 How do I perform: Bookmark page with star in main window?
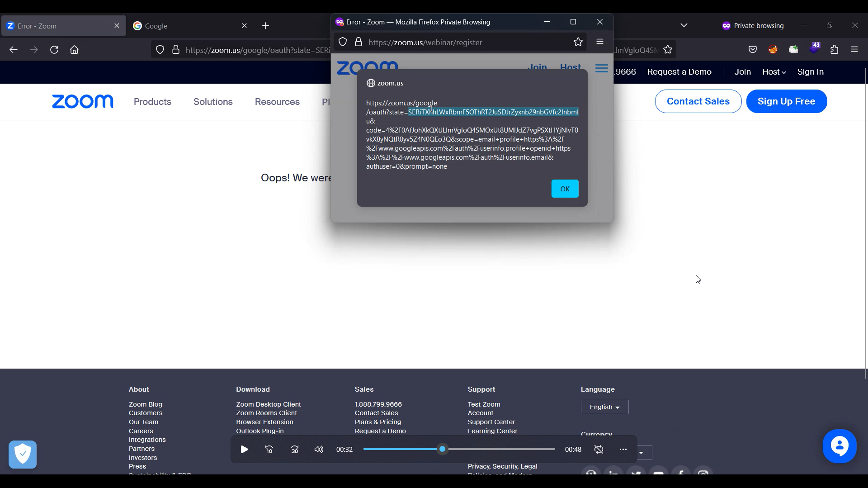[668, 50]
